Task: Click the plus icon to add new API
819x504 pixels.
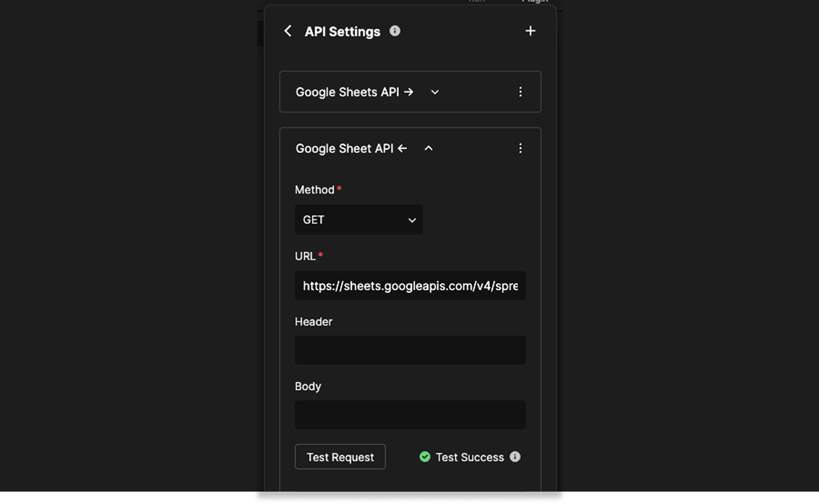Action: 530,31
